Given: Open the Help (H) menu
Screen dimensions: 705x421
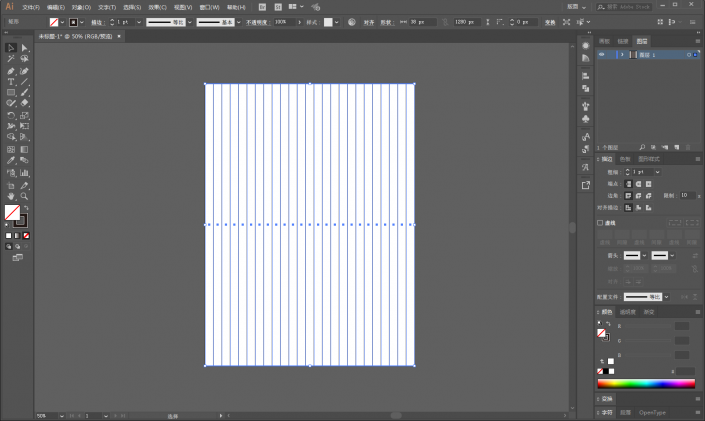Looking at the screenshot, I should pos(236,8).
